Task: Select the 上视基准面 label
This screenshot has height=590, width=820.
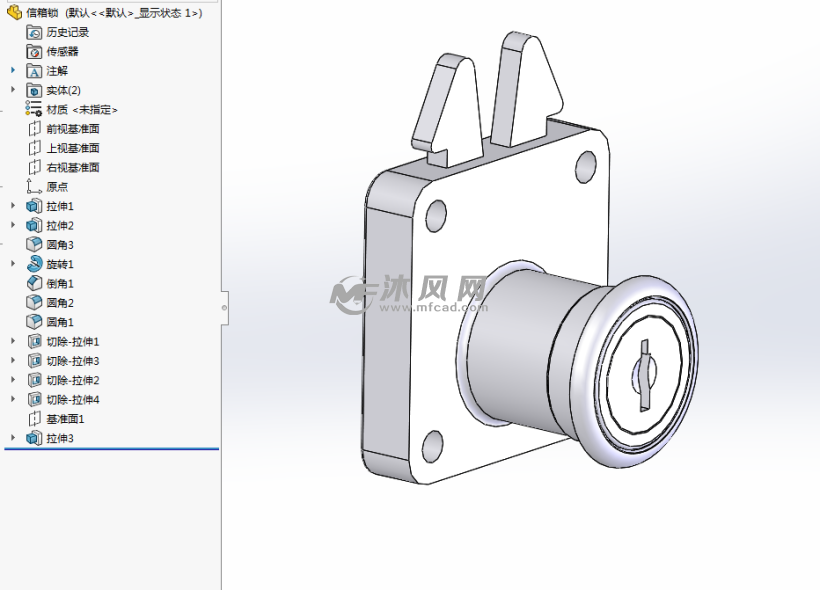Action: 73,149
